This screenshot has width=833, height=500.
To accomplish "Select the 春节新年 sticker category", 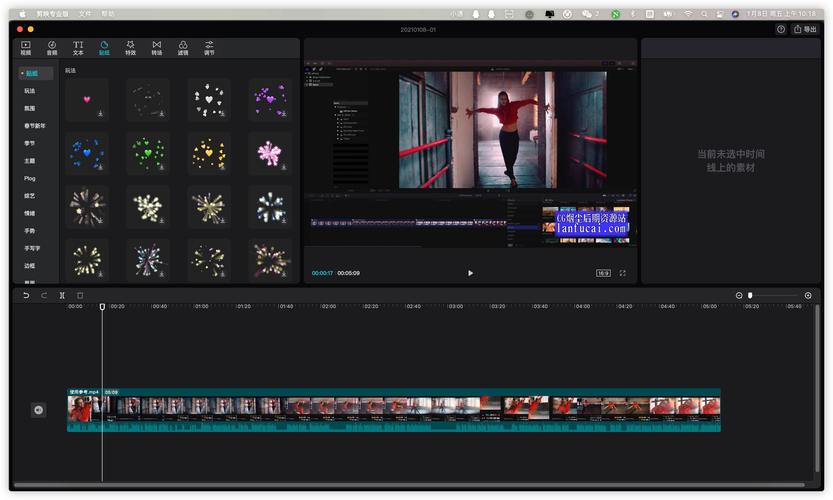I will 35,126.
